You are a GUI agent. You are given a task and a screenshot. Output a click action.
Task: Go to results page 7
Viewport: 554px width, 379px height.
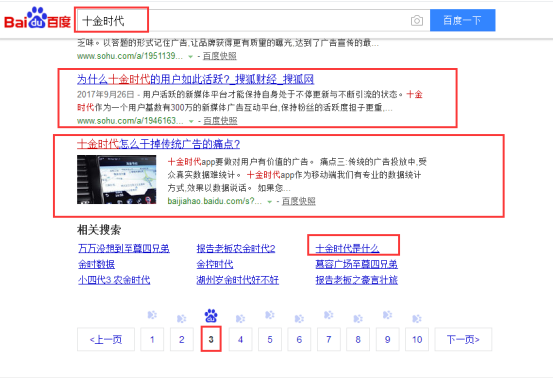329,339
